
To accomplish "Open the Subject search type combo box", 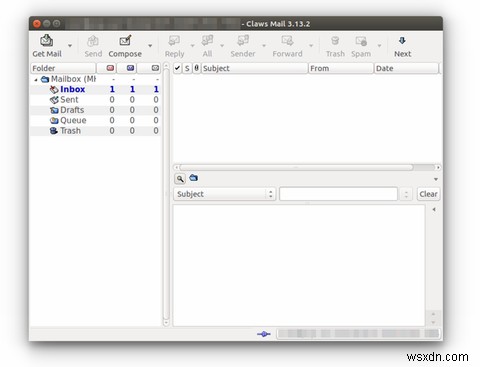I will (224, 194).
